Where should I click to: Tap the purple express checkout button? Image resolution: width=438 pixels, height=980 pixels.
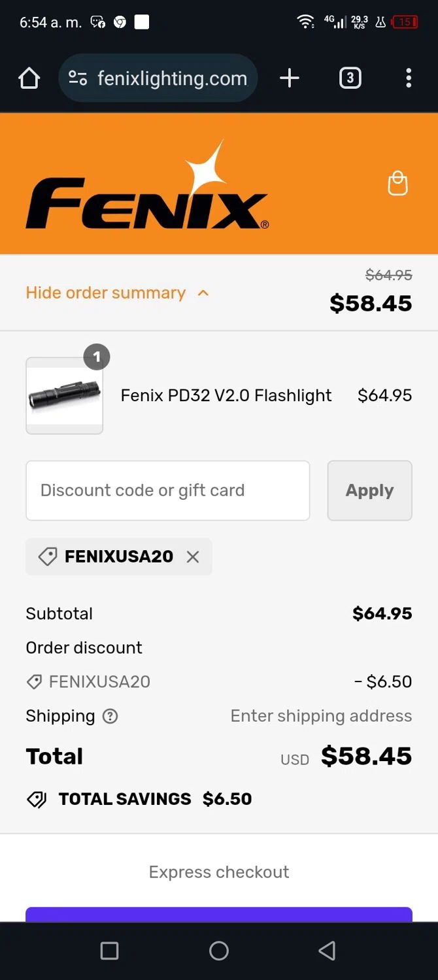[x=219, y=914]
